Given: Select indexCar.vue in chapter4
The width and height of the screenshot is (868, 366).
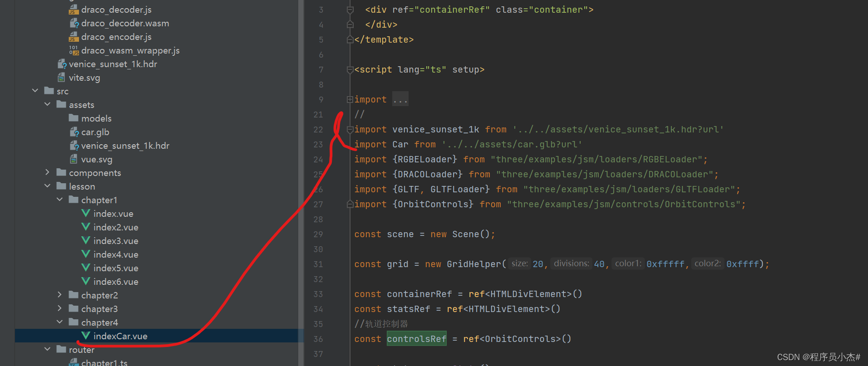Looking at the screenshot, I should 120,336.
